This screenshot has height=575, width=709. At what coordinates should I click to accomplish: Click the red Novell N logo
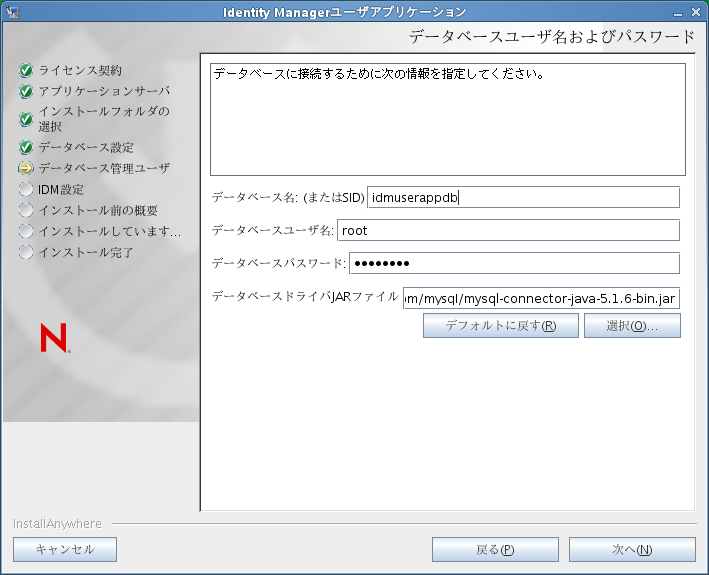point(55,338)
